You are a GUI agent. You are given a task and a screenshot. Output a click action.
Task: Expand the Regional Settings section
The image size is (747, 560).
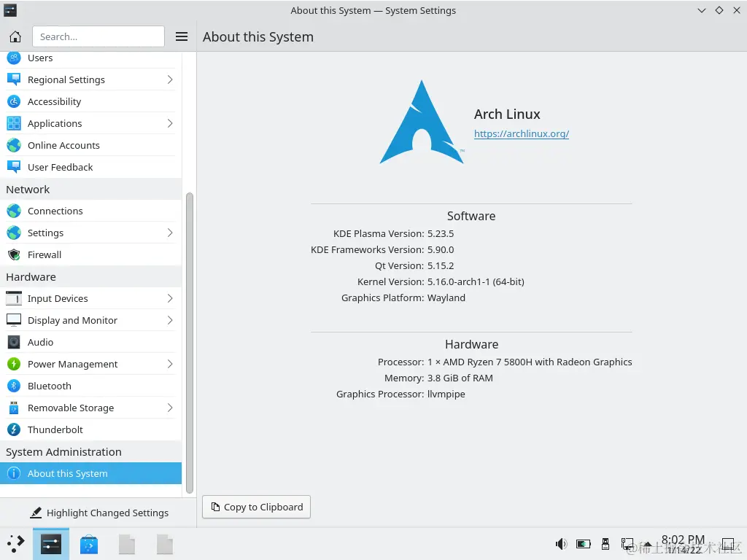coord(66,79)
